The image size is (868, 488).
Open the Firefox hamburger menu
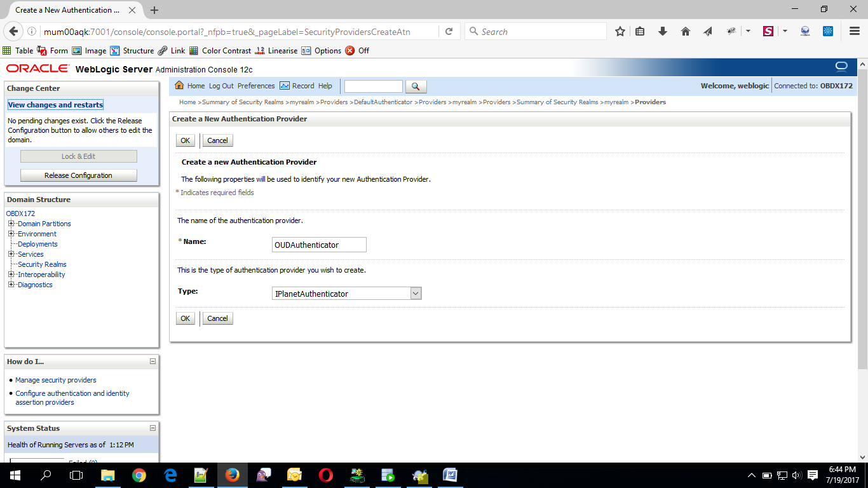(x=854, y=31)
